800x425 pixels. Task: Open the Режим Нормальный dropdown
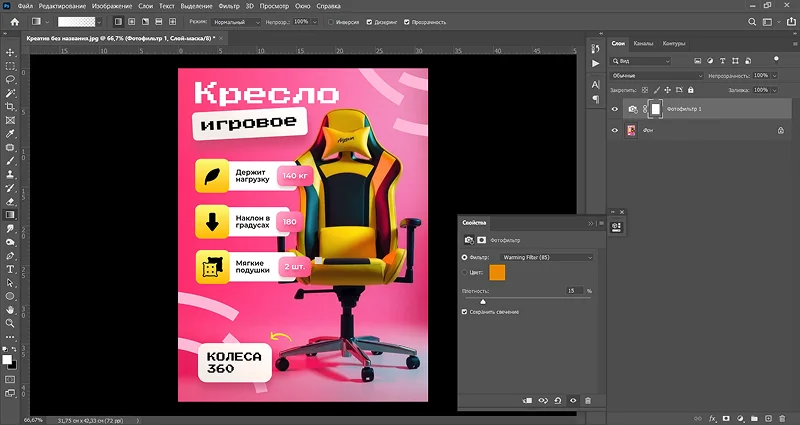pyautogui.click(x=237, y=22)
